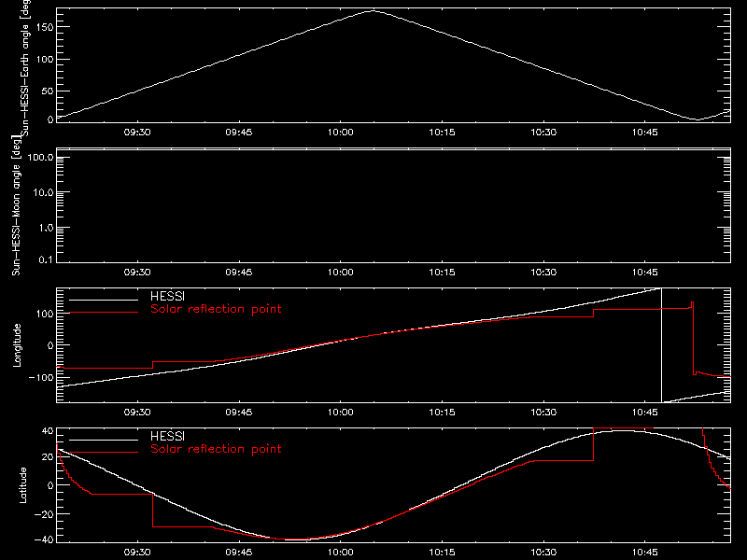Click 10:00 under the Moon angle plot

[x=341, y=272]
